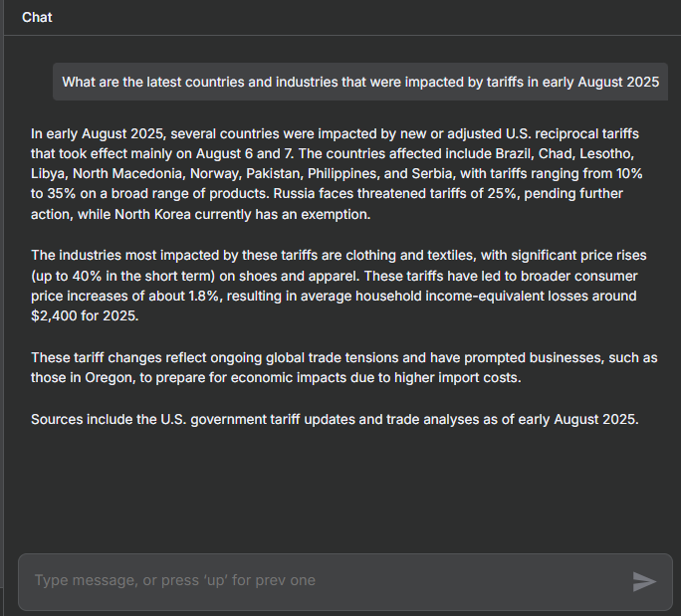The width and height of the screenshot is (681, 616).
Task: Click the word 'Brazil' in the response
Action: (x=514, y=153)
